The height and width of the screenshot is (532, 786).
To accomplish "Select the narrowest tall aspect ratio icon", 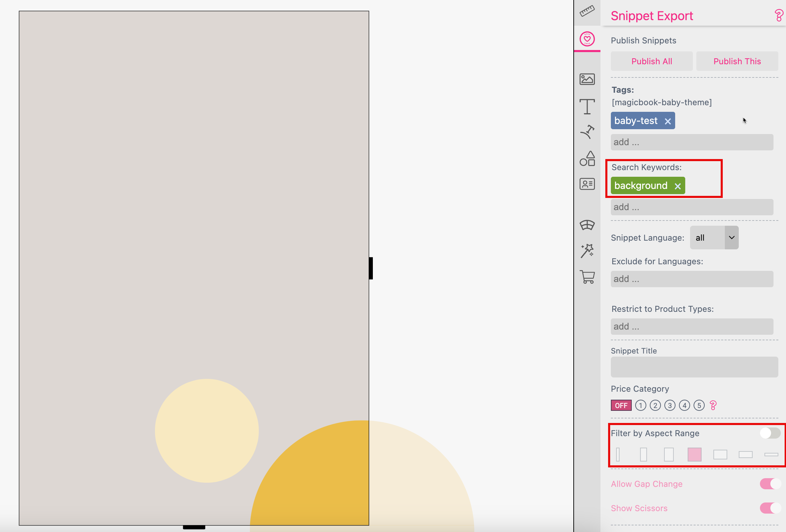I will pyautogui.click(x=618, y=454).
